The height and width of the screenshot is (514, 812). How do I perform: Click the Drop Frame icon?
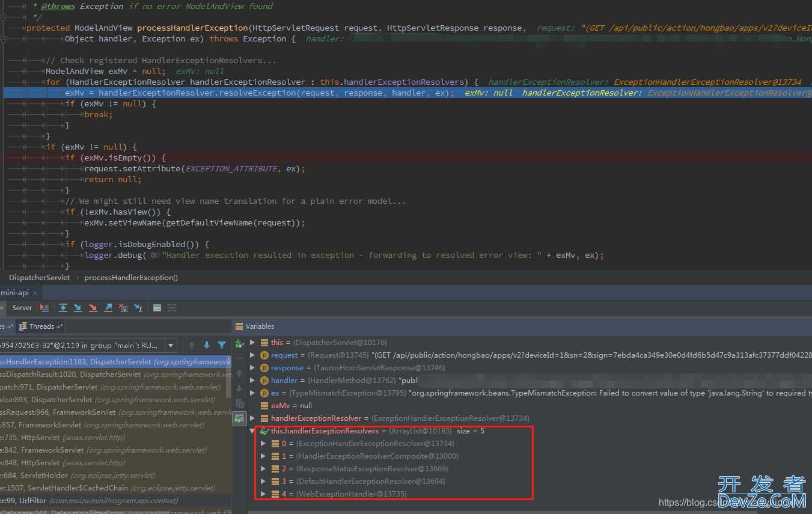tap(123, 308)
